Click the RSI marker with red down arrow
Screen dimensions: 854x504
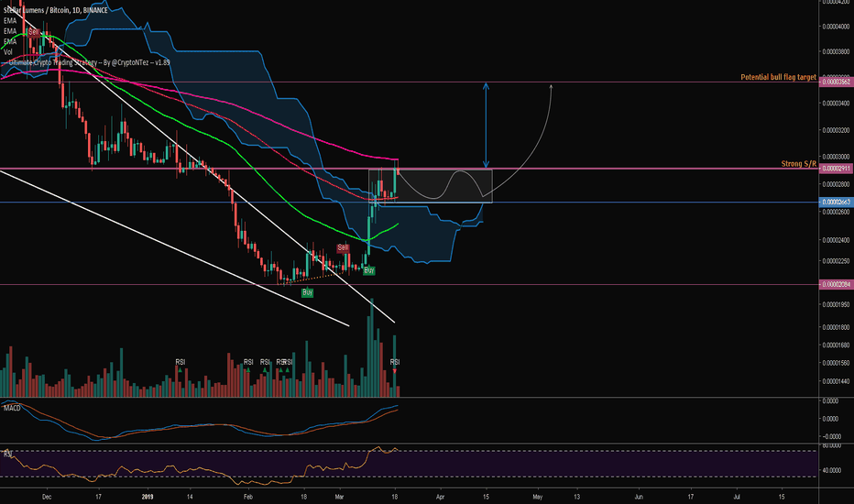click(x=395, y=365)
